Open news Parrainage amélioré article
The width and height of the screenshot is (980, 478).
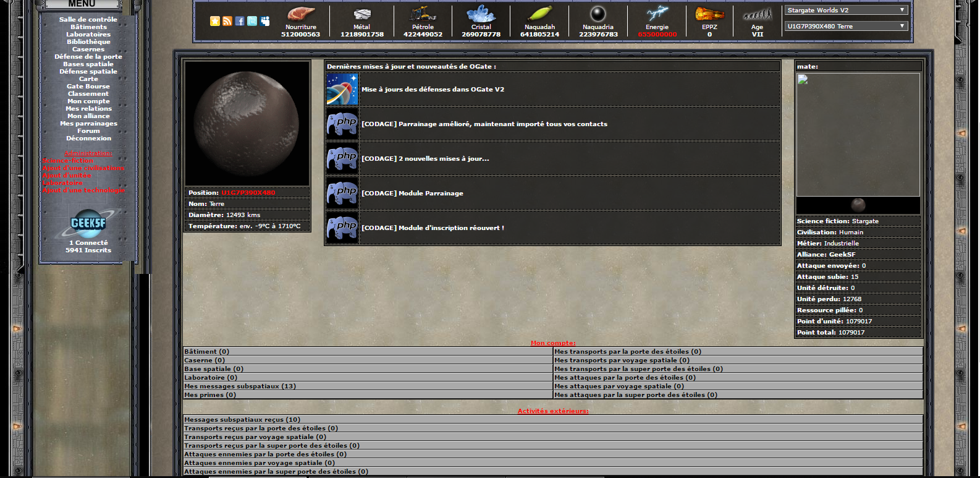click(484, 124)
